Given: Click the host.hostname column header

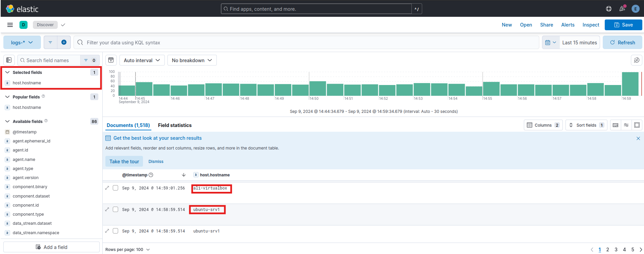Looking at the screenshot, I should click(215, 175).
